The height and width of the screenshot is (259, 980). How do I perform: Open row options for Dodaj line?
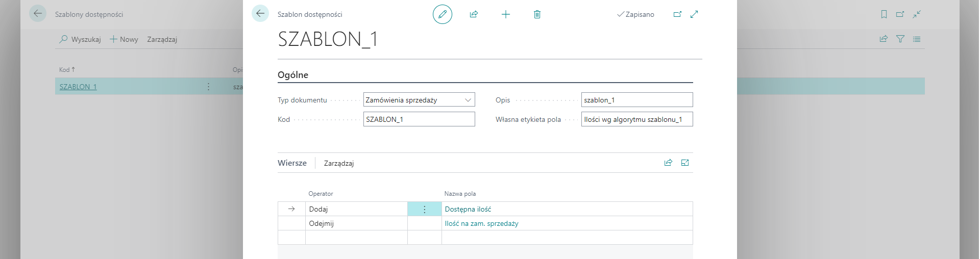coord(424,209)
